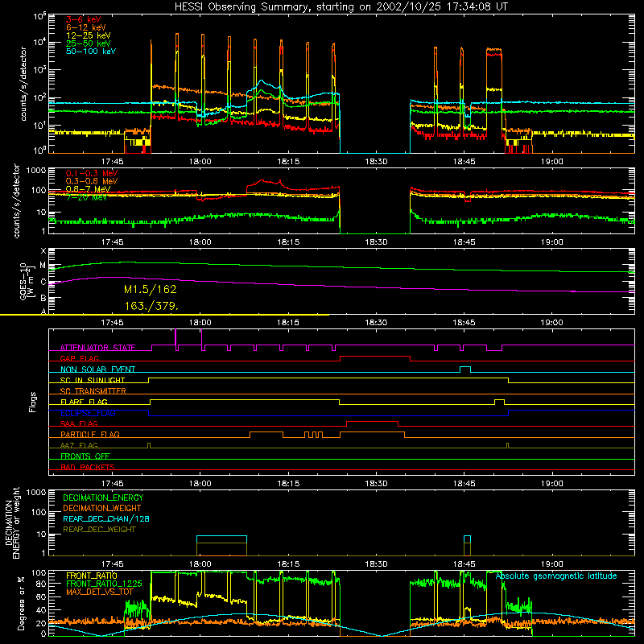Select the DECIMATION ENERGY or weight axis title
Image resolution: width=644 pixels, height=644 pixels.
(12, 522)
